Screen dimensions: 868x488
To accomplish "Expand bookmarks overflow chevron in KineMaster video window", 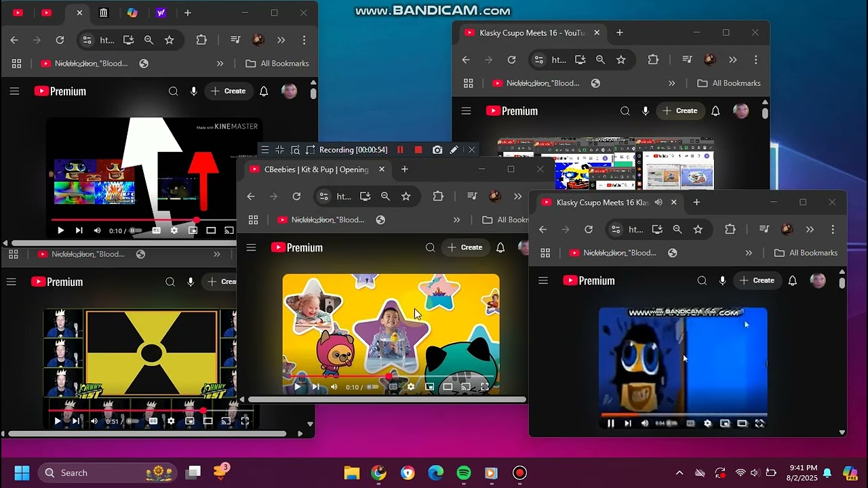I will 220,64.
